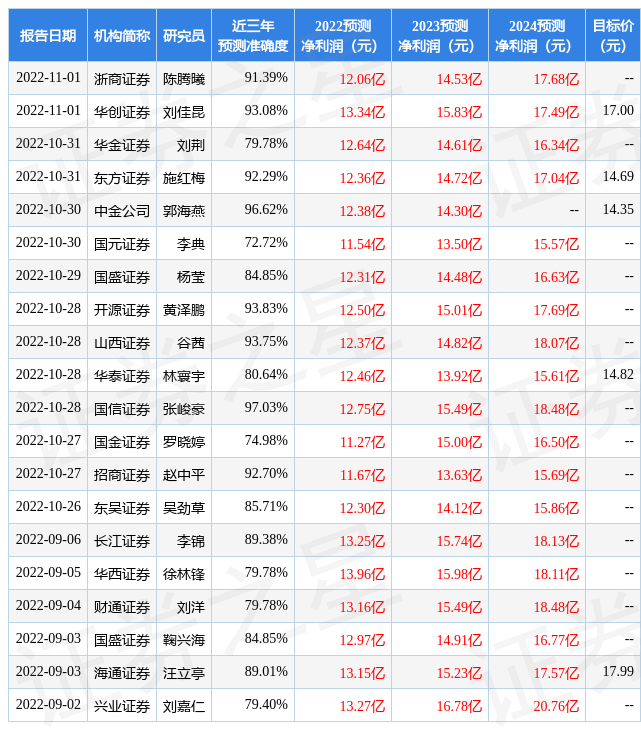Screen dimensions: 641x730
Task: Click the 报告日期 column header
Action: (48, 36)
